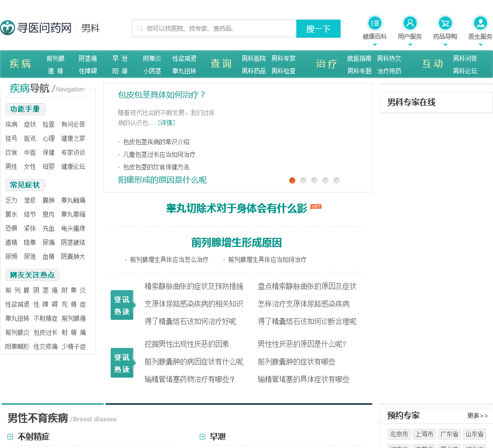Open 前列腺 in the green navigation bar
Screen dimensions: 493x448
(55, 58)
